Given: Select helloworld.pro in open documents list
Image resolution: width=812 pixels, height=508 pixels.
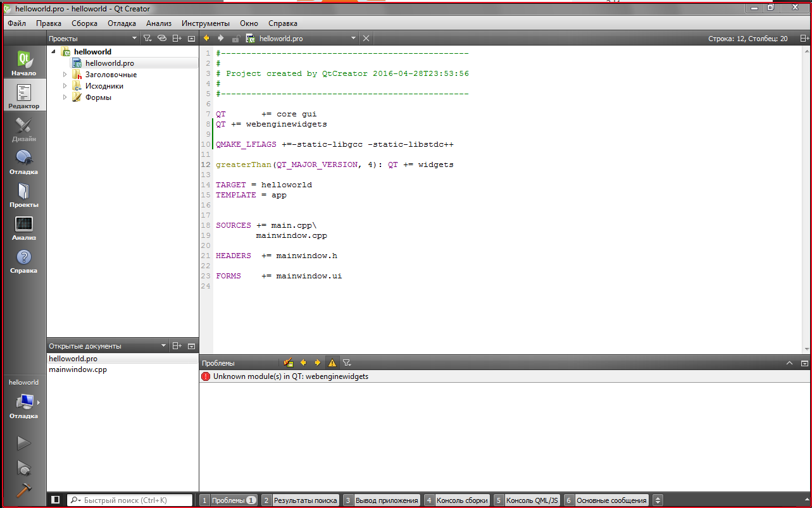Looking at the screenshot, I should 73,359.
